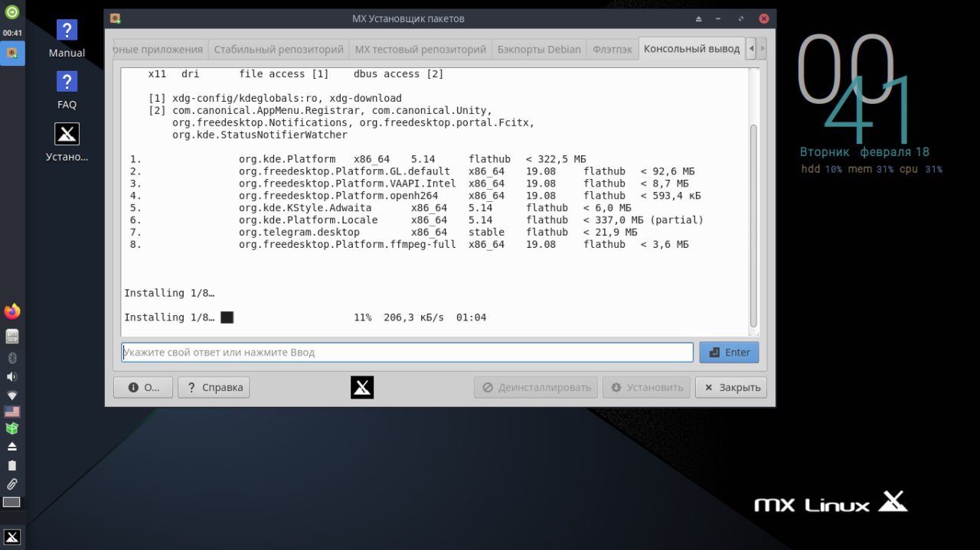Select MX Package Installer taskbar entry
The width and height of the screenshot is (980, 550).
point(12,53)
